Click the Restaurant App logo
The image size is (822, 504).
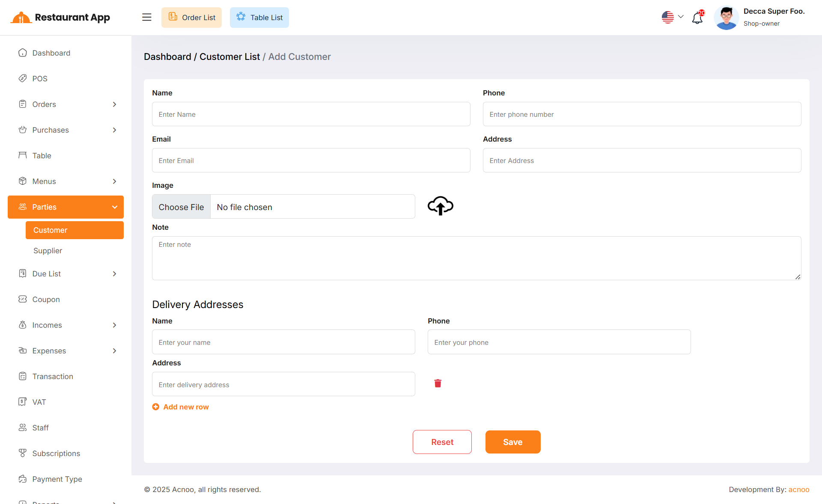60,18
